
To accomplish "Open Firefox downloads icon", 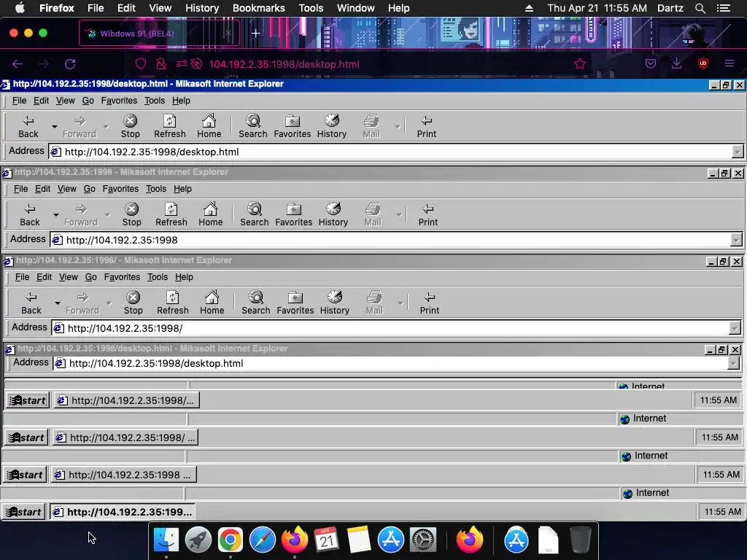I will (x=676, y=63).
